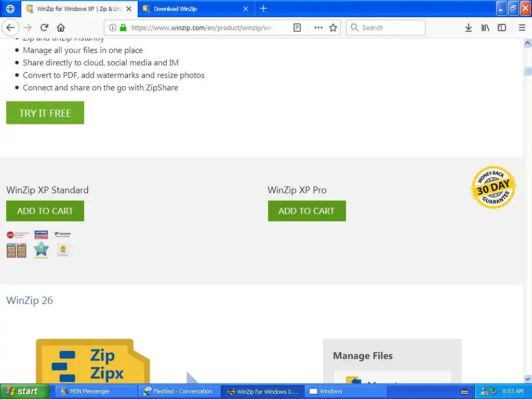Show site information icon in address bar
The width and height of the screenshot is (532, 399).
point(113,28)
